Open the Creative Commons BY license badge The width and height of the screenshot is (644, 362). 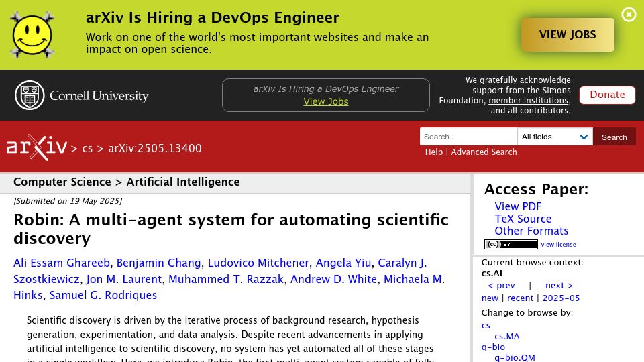pyautogui.click(x=511, y=244)
